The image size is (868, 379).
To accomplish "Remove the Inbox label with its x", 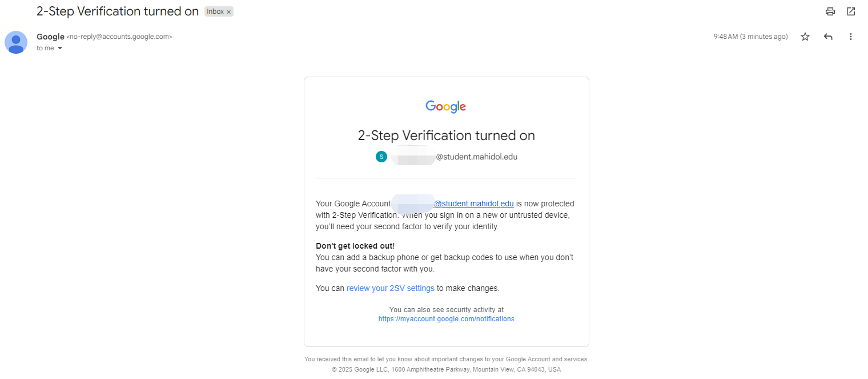I will [228, 12].
